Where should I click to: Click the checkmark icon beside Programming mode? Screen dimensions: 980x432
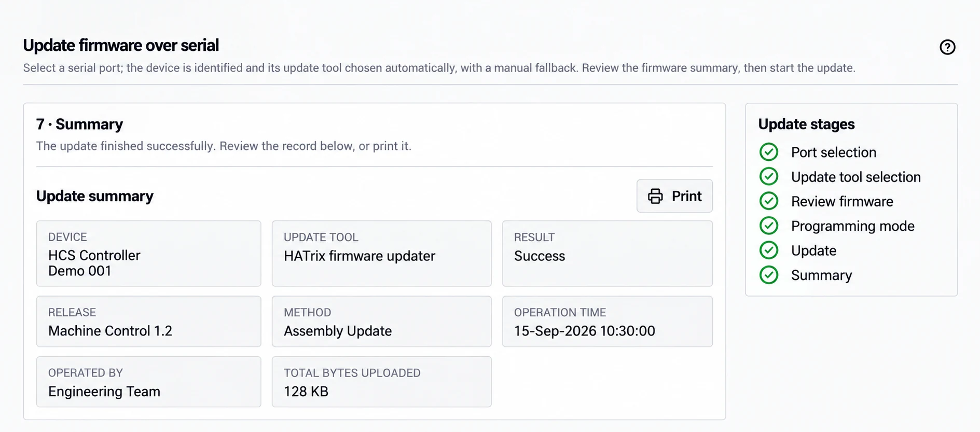click(x=769, y=226)
